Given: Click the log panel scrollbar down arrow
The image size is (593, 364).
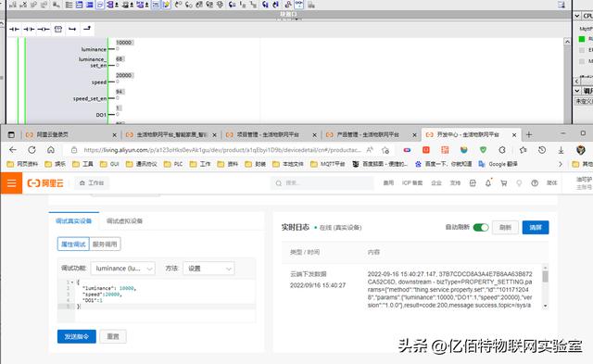Looking at the screenshot, I should 545,306.
